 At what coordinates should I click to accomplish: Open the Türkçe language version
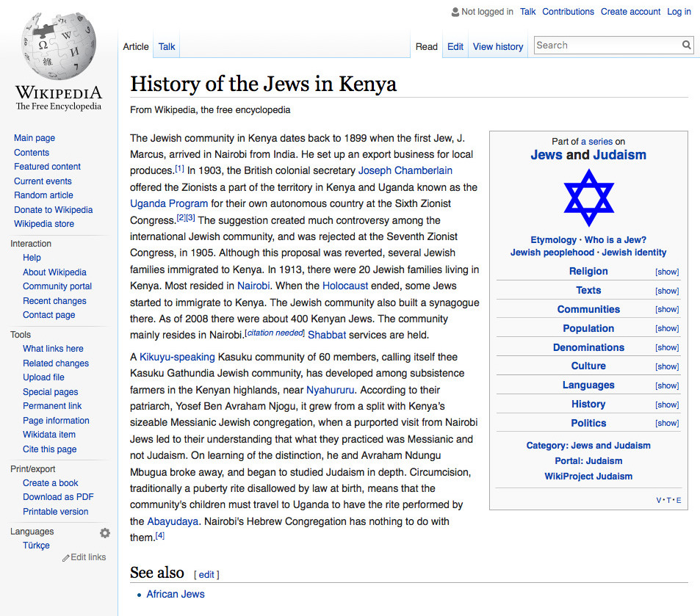click(36, 545)
